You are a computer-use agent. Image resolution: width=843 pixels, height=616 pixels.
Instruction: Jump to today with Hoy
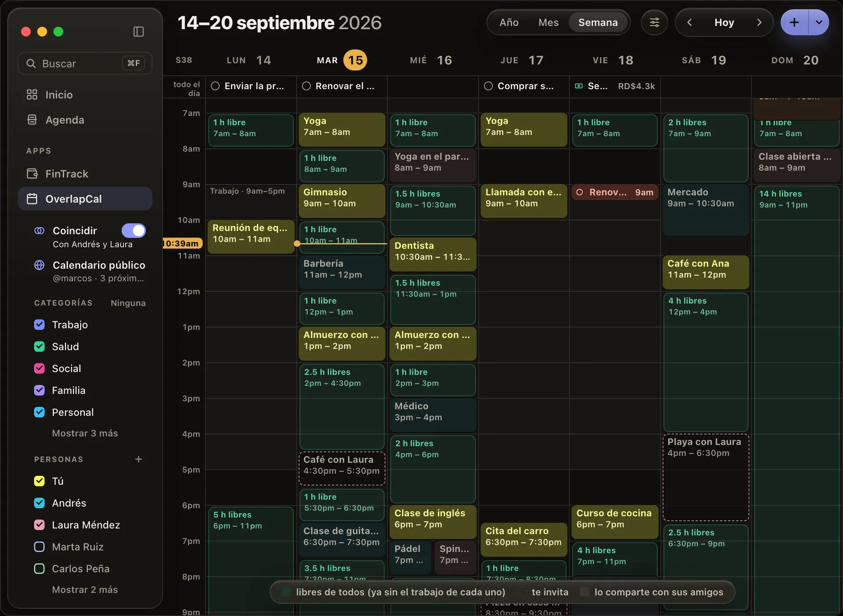pyautogui.click(x=724, y=22)
